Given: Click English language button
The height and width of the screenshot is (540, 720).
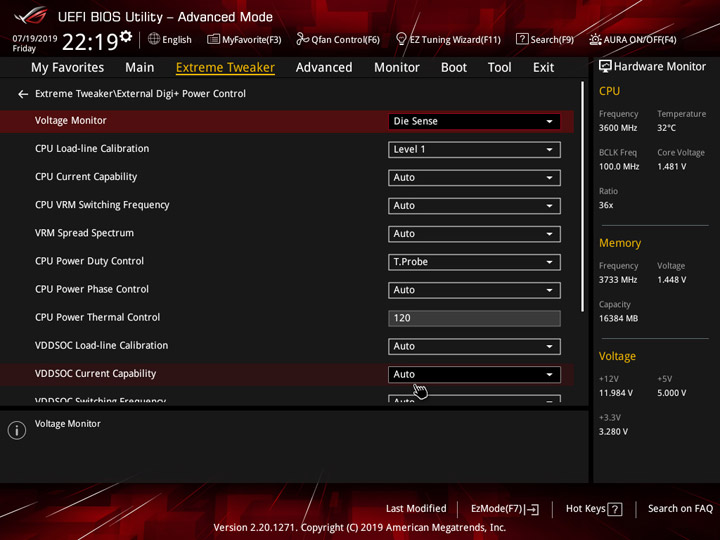Looking at the screenshot, I should click(x=177, y=40).
